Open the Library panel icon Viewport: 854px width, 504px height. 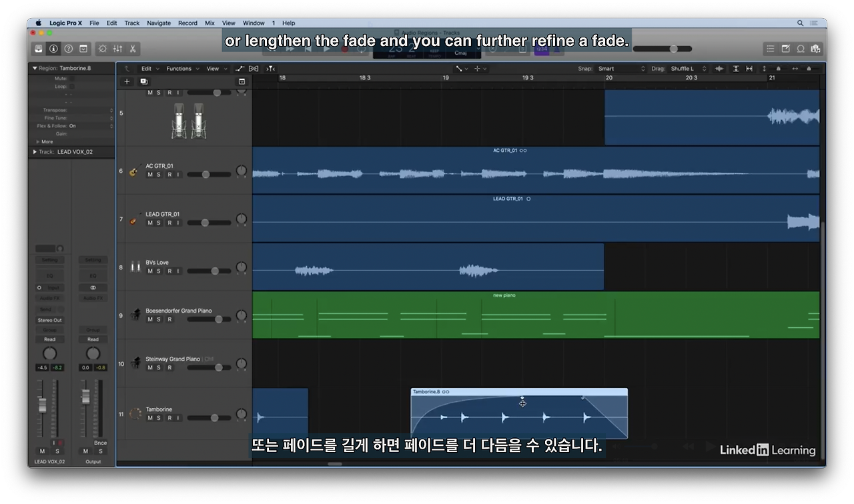(x=39, y=49)
